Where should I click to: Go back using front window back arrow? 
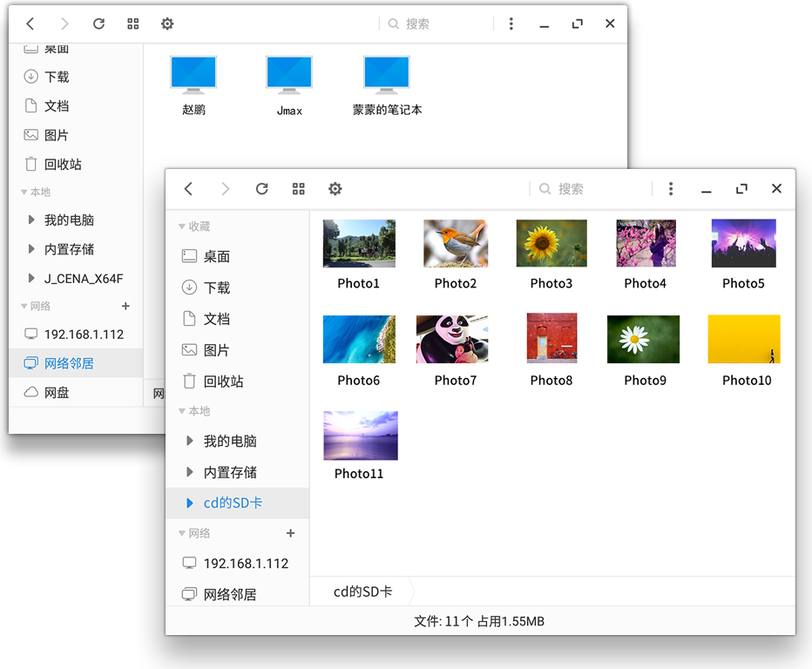click(x=189, y=189)
